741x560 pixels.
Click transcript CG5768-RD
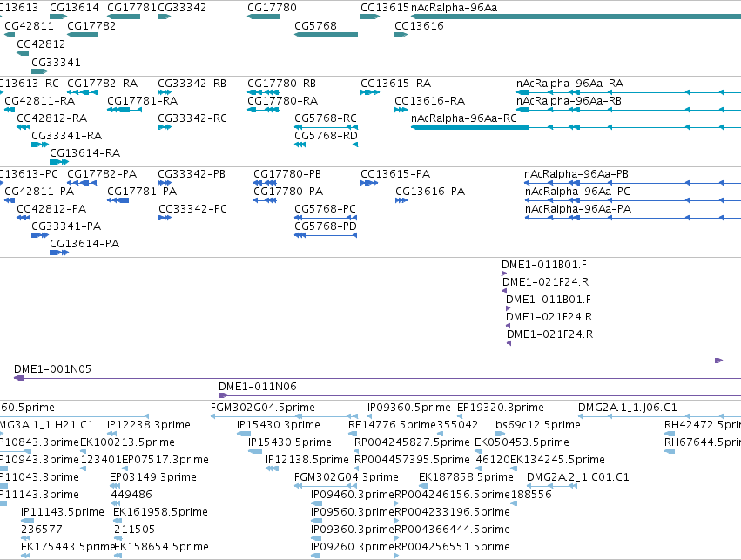click(326, 136)
